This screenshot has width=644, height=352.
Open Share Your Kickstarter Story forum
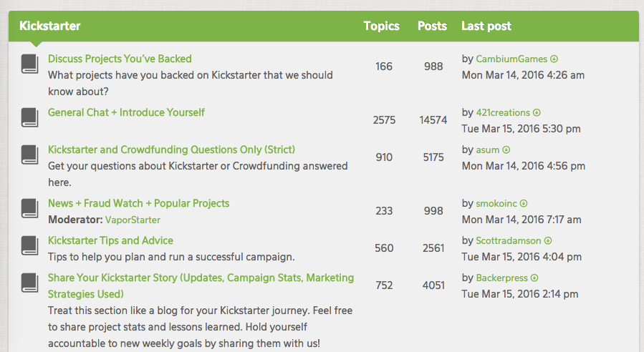[201, 278]
